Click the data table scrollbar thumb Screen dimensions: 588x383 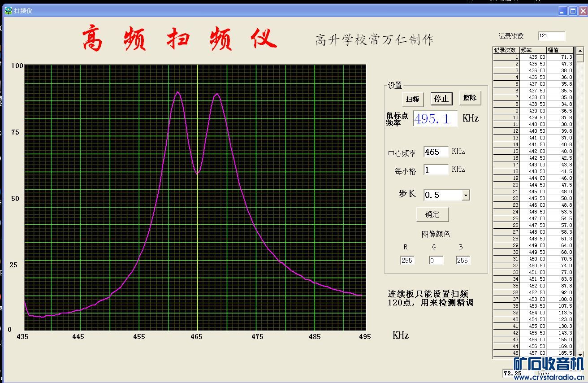[580, 58]
